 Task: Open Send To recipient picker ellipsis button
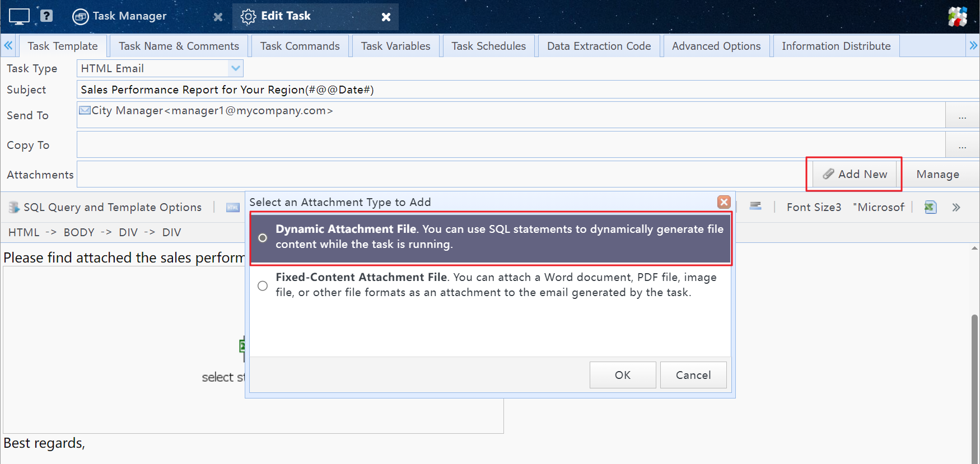(x=962, y=116)
